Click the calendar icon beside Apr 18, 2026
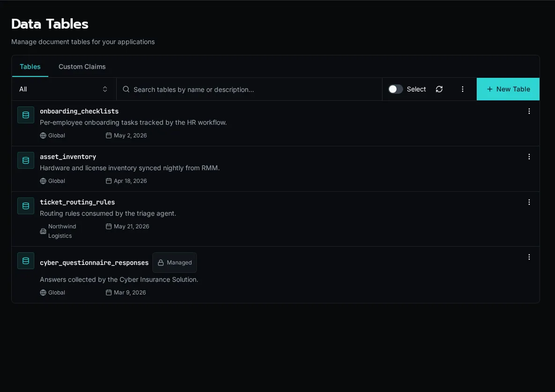The image size is (555, 392). (109, 181)
